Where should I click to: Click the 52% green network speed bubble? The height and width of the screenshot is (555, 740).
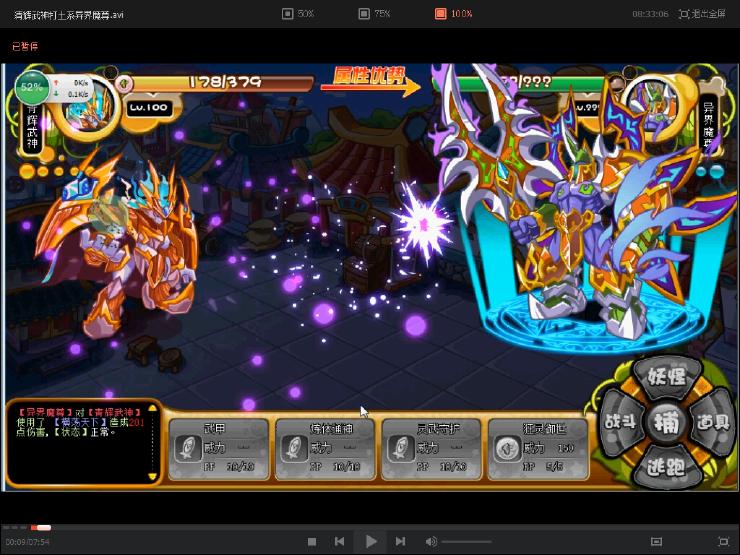[x=32, y=87]
